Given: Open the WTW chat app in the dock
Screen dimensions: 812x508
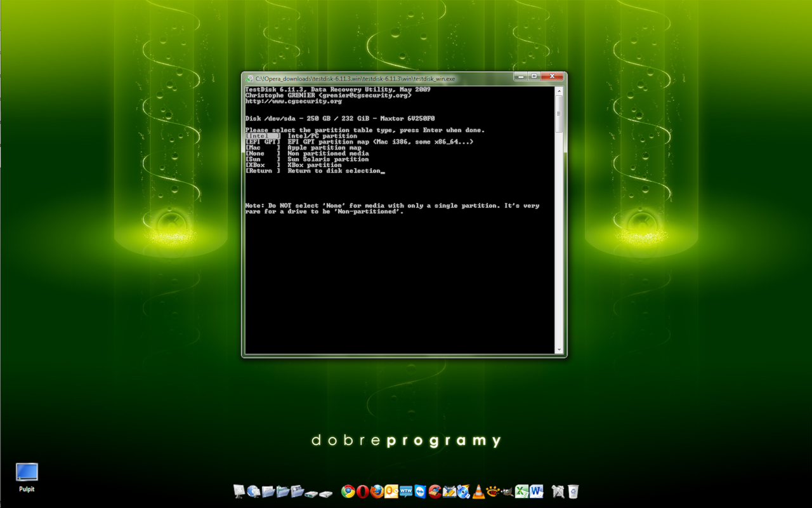Looking at the screenshot, I should pyautogui.click(x=406, y=491).
